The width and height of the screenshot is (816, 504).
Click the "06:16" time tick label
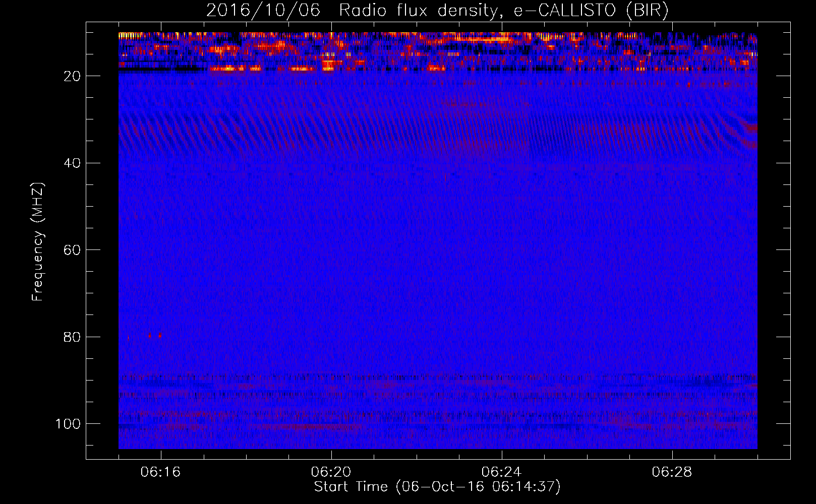(x=160, y=472)
